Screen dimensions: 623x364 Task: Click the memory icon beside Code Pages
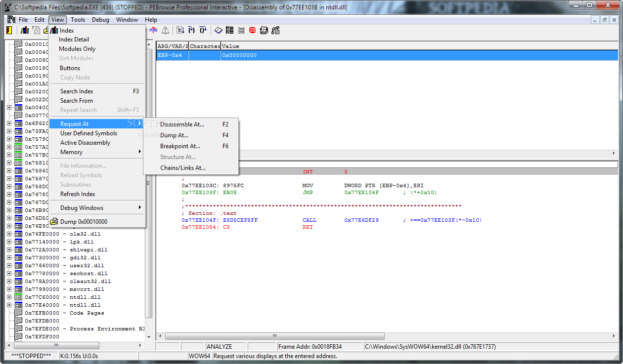[x=18, y=313]
